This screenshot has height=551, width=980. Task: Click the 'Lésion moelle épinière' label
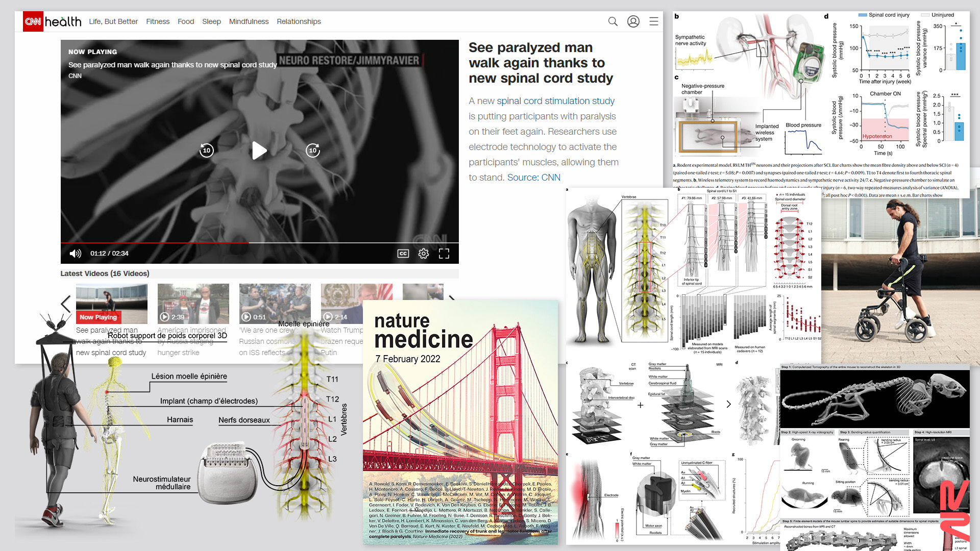pos(189,377)
